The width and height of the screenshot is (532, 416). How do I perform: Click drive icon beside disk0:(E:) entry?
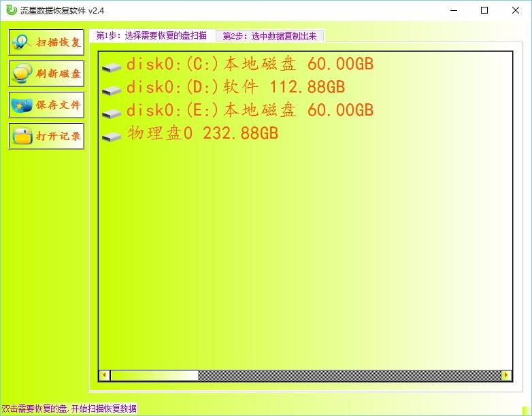point(112,113)
